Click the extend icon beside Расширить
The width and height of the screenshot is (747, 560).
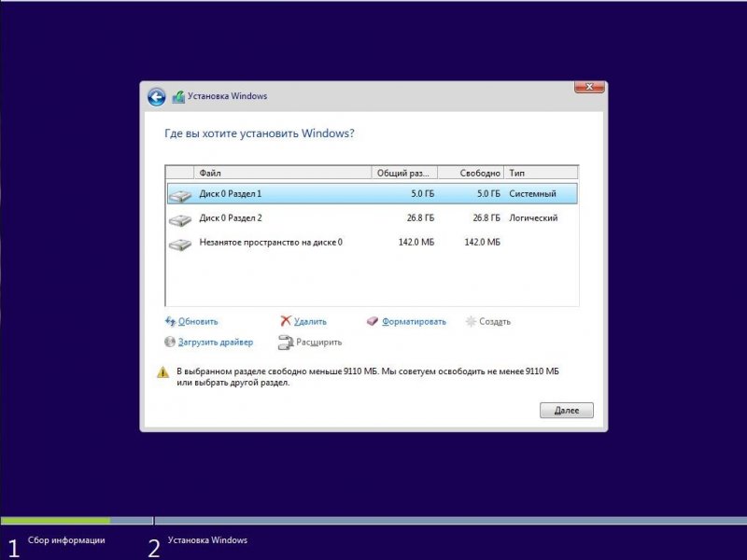coord(286,343)
